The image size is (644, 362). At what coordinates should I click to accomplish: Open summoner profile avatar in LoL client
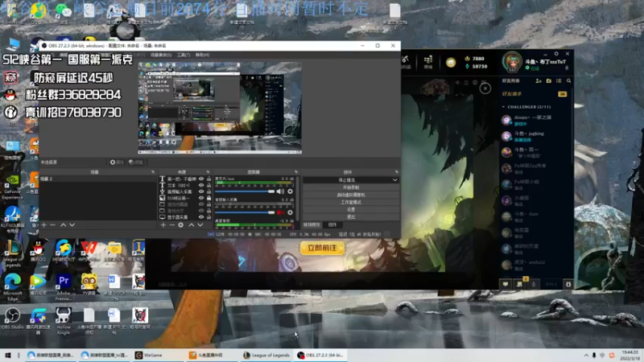coord(512,63)
